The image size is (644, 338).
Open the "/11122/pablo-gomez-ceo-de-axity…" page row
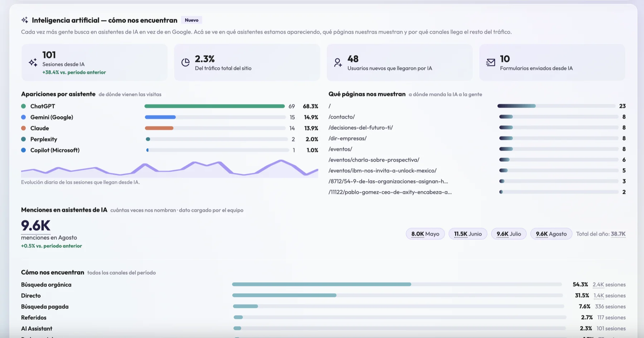[x=477, y=192]
